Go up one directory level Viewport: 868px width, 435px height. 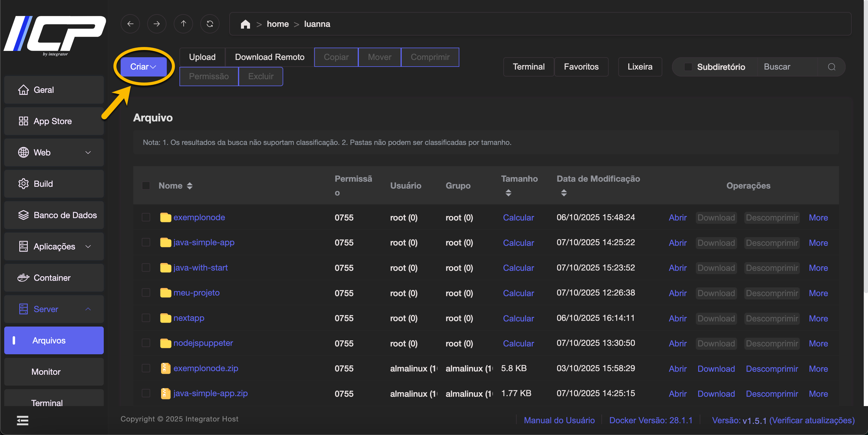(x=183, y=24)
